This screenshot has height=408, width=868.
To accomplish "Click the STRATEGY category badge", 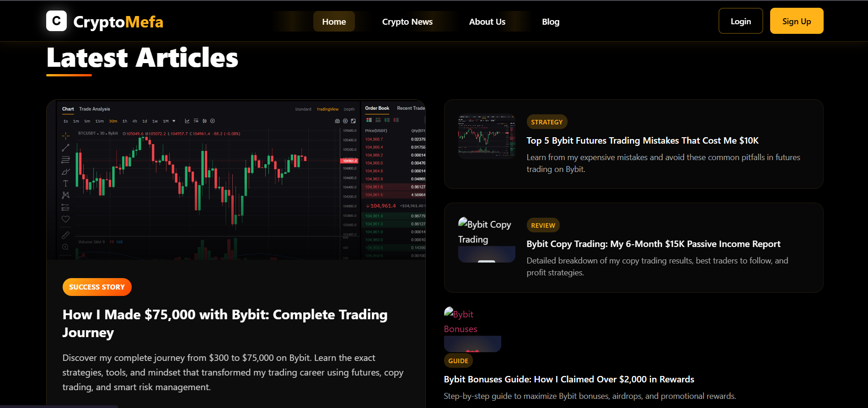I will click(547, 122).
